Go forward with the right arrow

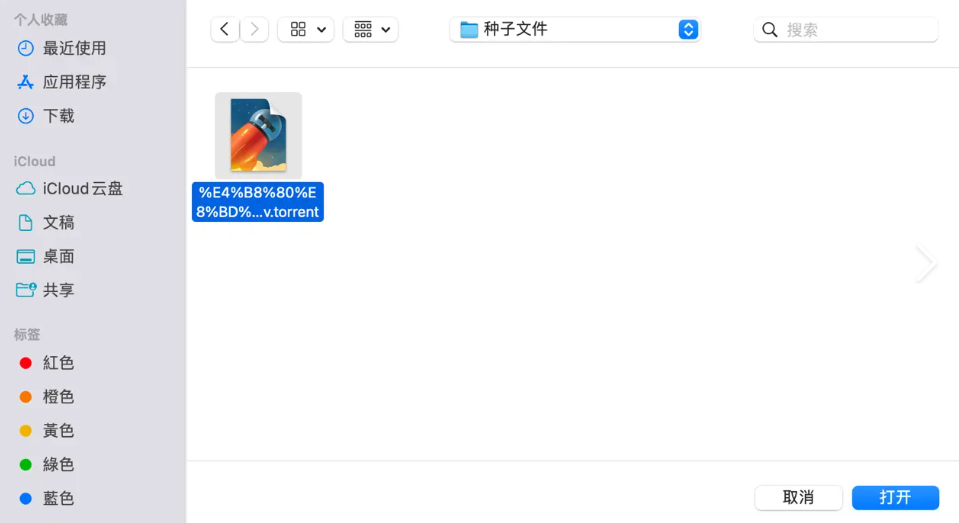254,29
